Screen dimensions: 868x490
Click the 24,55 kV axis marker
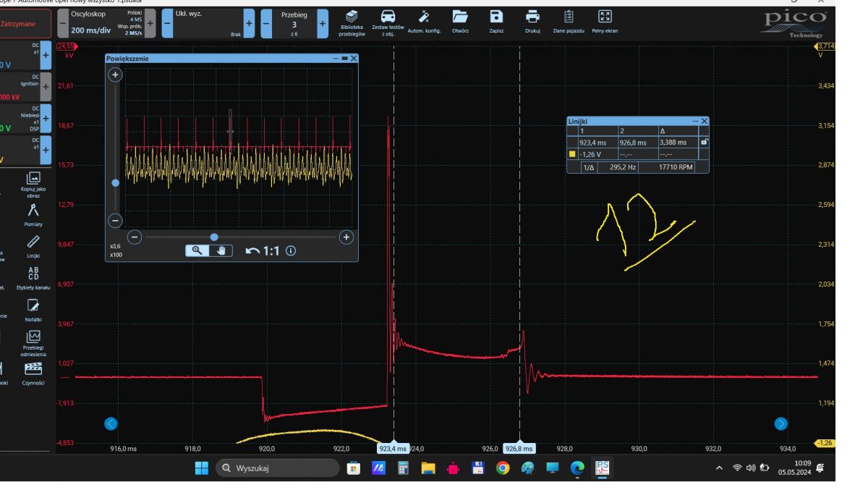66,47
